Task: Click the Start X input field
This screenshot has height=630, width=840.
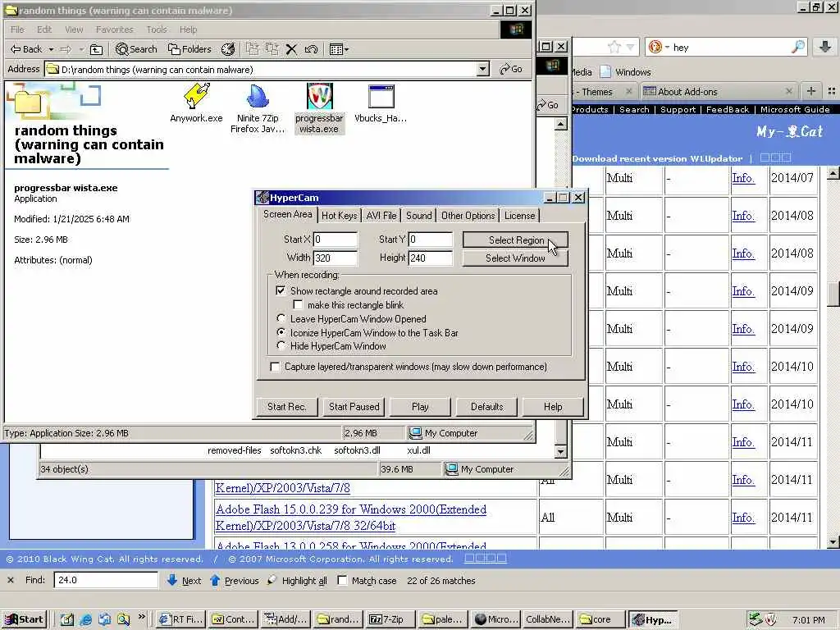Action: pyautogui.click(x=336, y=240)
